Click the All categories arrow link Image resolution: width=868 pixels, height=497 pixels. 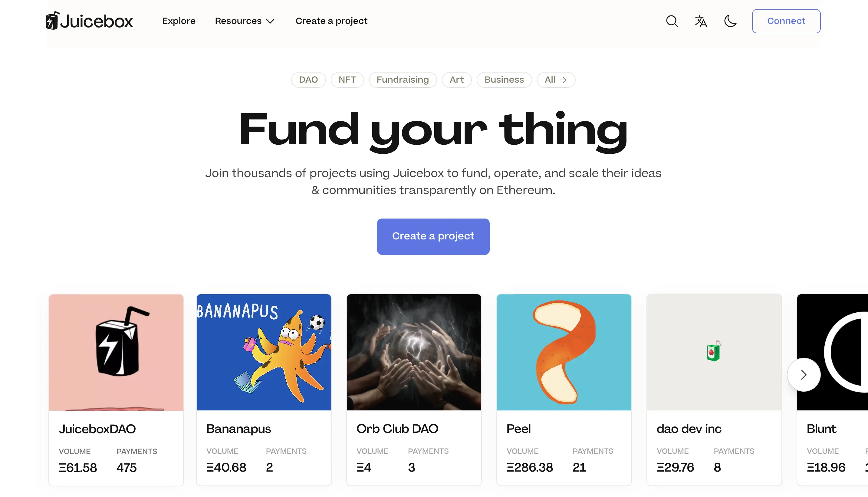click(x=556, y=80)
